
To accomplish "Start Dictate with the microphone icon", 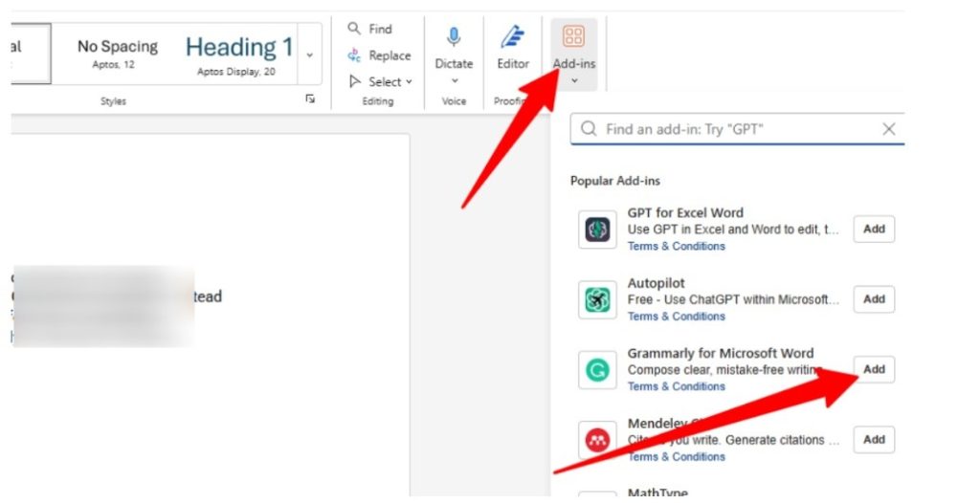I will (454, 37).
